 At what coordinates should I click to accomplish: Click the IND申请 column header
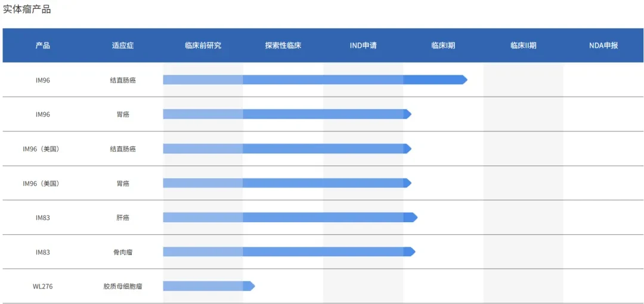pyautogui.click(x=363, y=45)
